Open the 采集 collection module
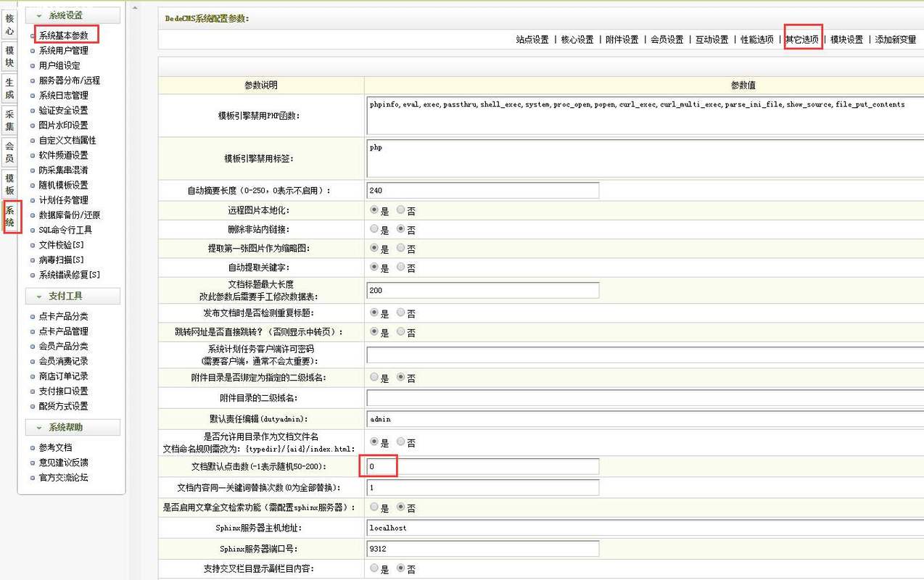Image resolution: width=924 pixels, height=580 pixels. pyautogui.click(x=9, y=120)
